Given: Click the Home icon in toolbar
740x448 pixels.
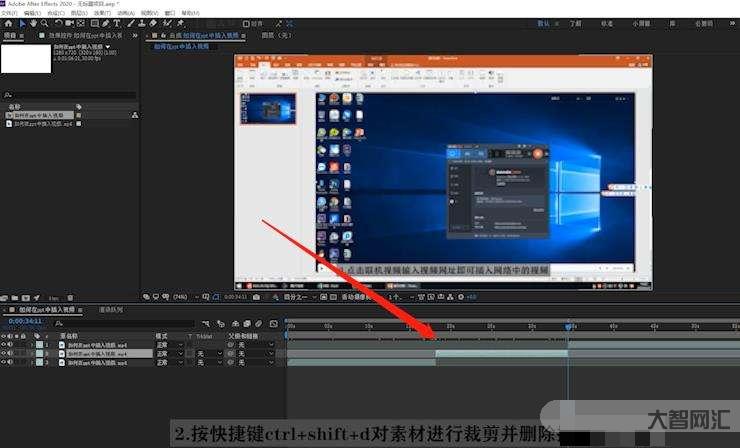Looking at the screenshot, I should tap(8, 23).
